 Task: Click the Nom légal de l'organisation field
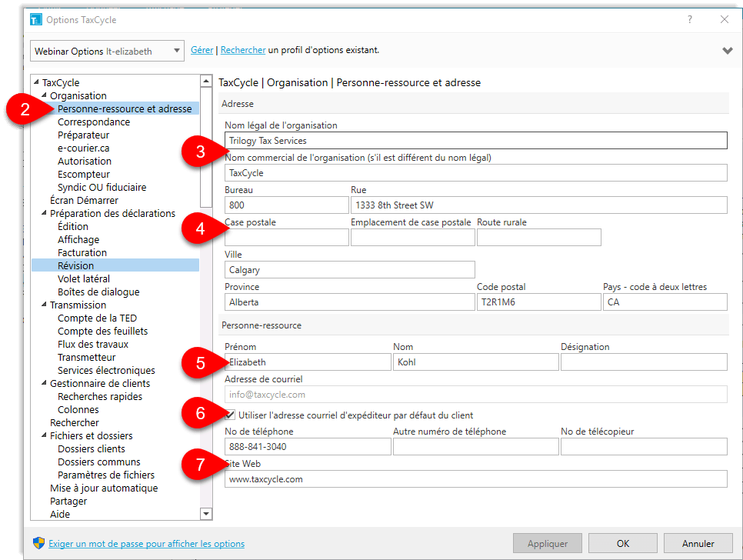476,140
